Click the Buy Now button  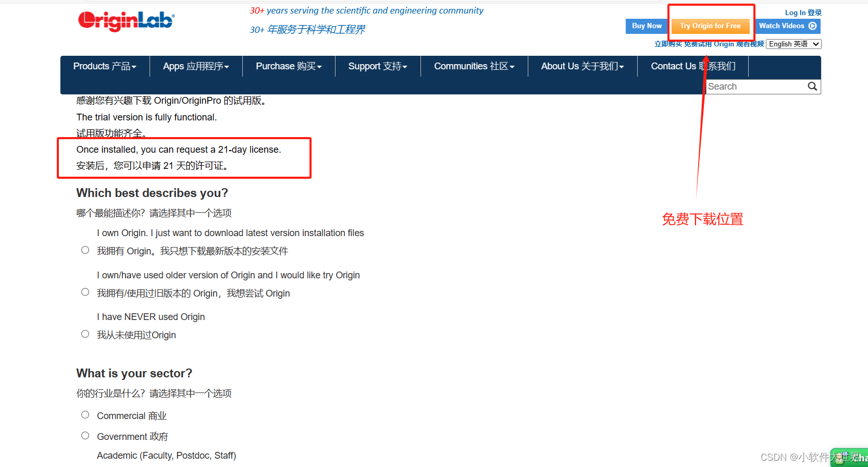(647, 26)
